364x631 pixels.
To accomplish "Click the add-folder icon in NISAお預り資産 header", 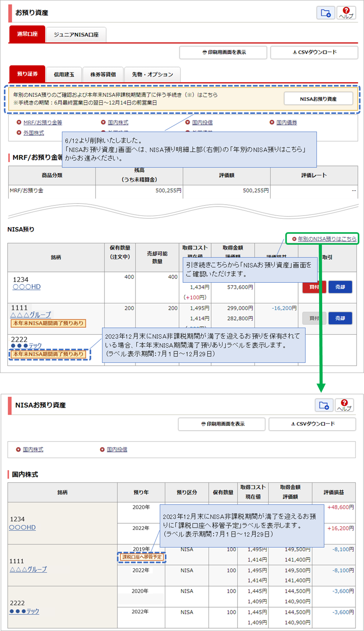I will (x=324, y=405).
